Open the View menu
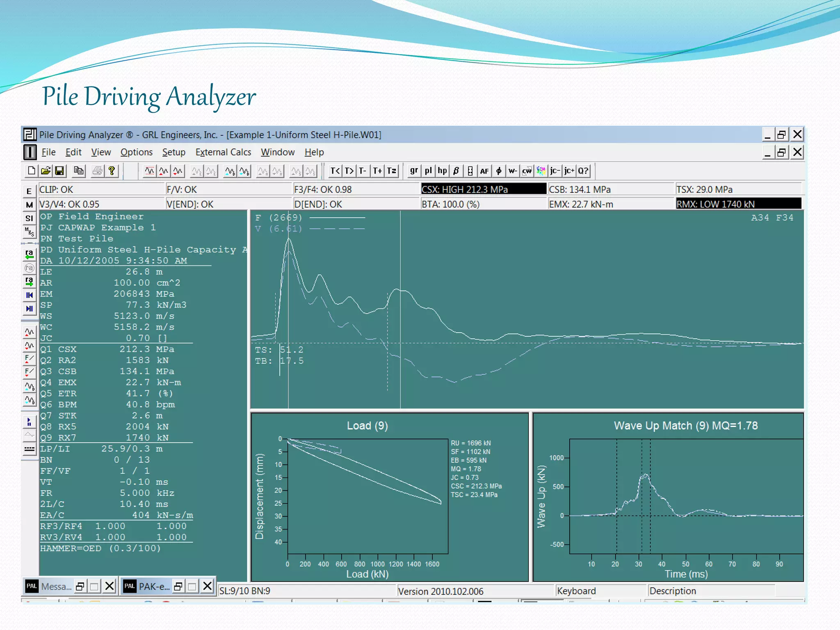Image resolution: width=840 pixels, height=630 pixels. [x=101, y=152]
